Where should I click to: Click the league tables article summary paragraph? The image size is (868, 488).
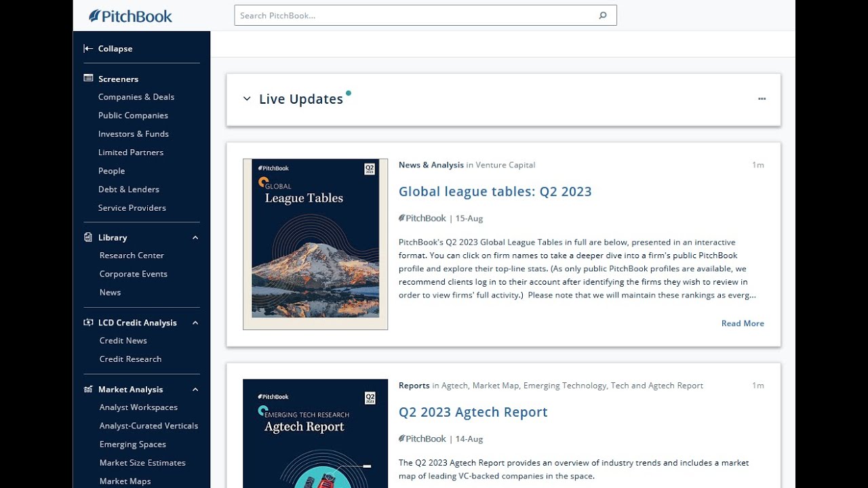click(577, 268)
